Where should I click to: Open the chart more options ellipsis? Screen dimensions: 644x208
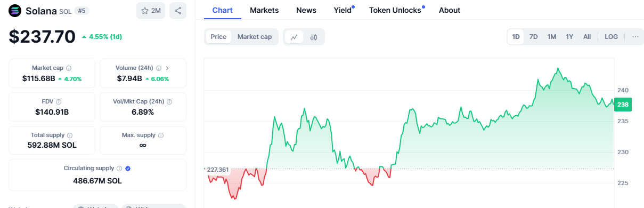click(x=635, y=37)
